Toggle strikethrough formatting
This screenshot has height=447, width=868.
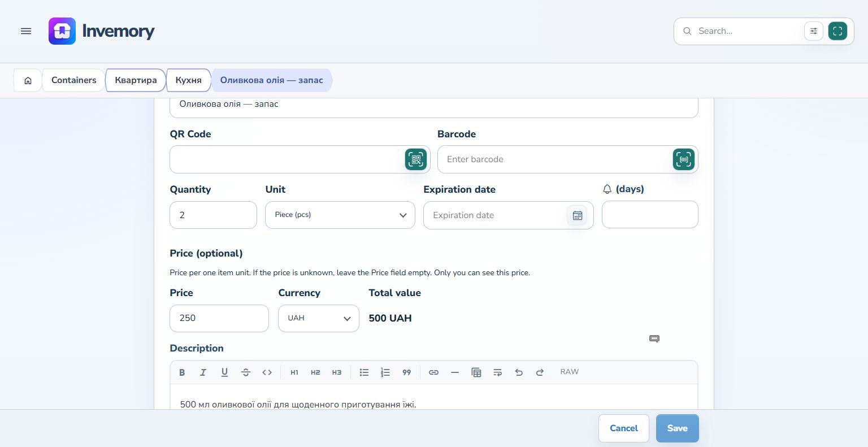pyautogui.click(x=246, y=372)
